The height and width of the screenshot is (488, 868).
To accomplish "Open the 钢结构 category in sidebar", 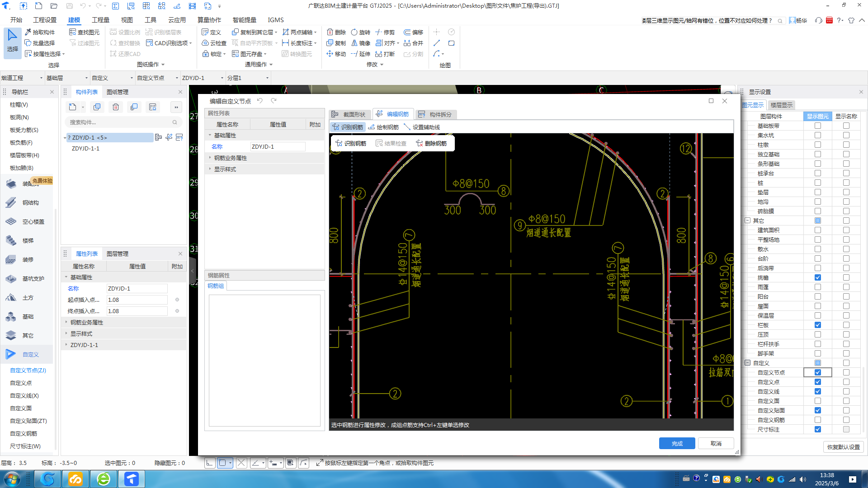I will coord(26,202).
